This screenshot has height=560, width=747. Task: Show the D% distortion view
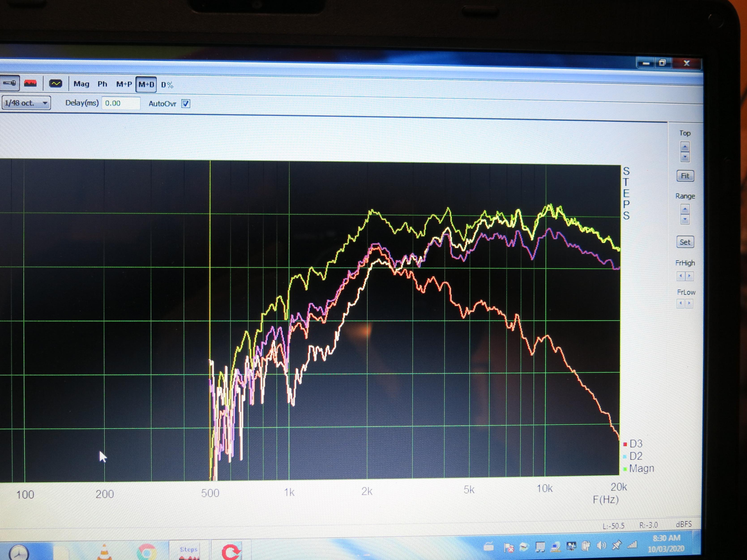point(167,85)
